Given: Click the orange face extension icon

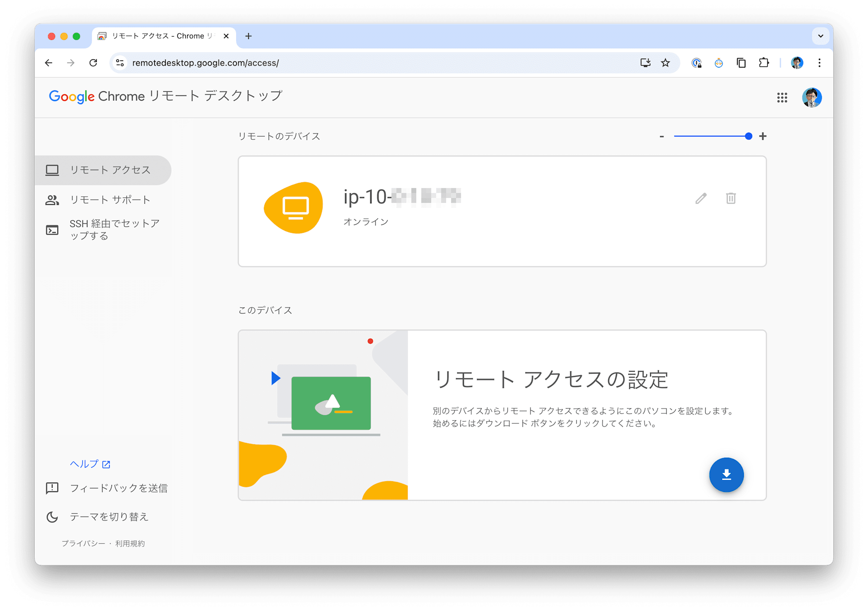Looking at the screenshot, I should 719,63.
